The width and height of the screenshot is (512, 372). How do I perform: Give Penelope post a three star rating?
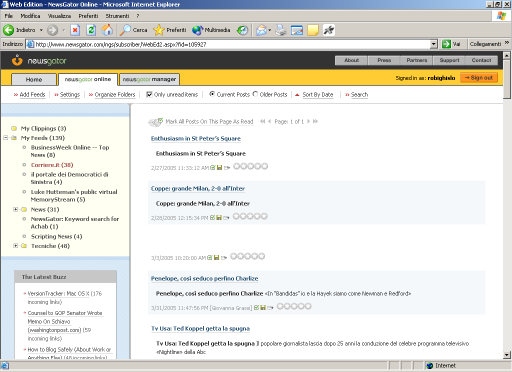(x=294, y=306)
